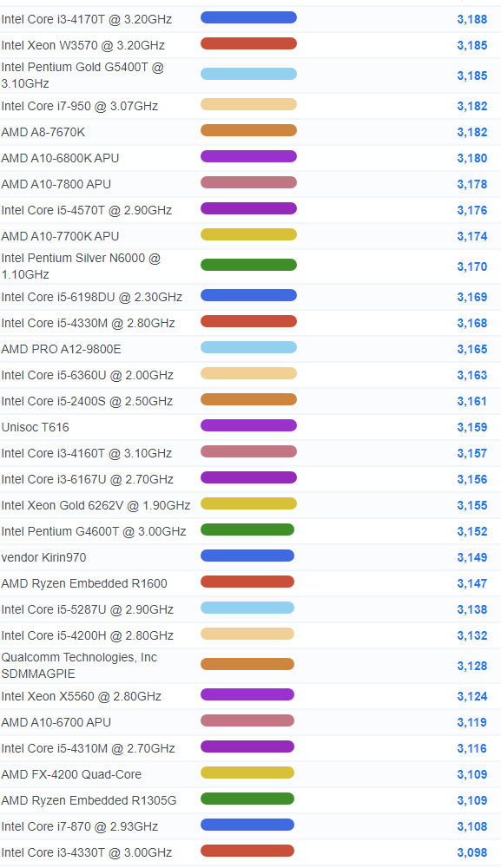Select the AMD A10-6700 APU name
This screenshot has width=501, height=868.
(x=56, y=722)
